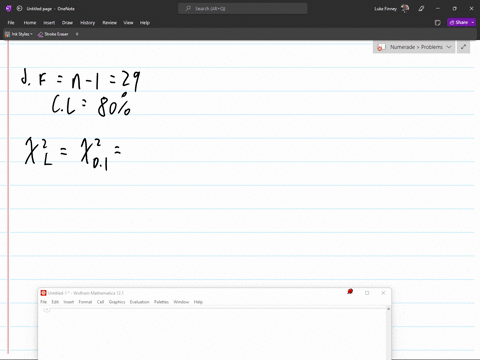Open Mathematica Cell menu

(x=100, y=302)
